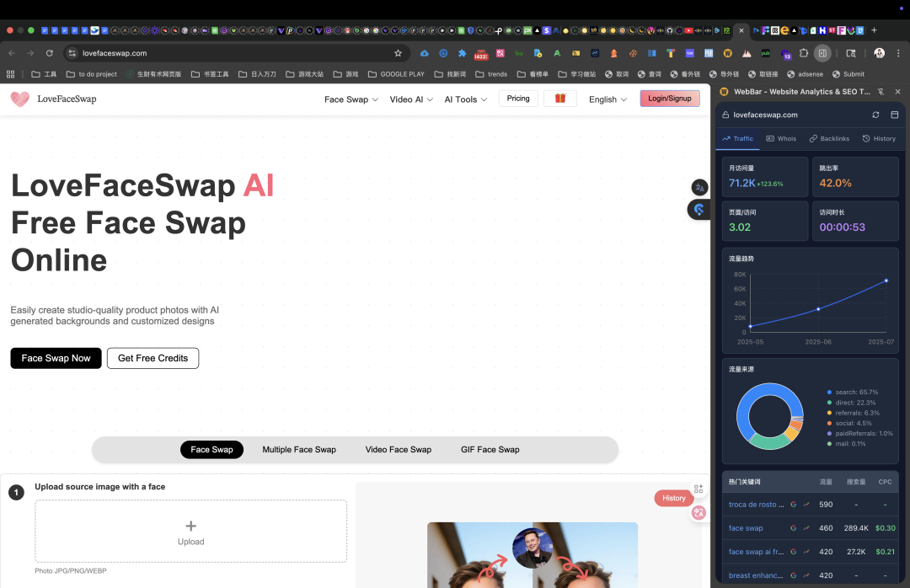Open Chrome three-dot menu

898,53
